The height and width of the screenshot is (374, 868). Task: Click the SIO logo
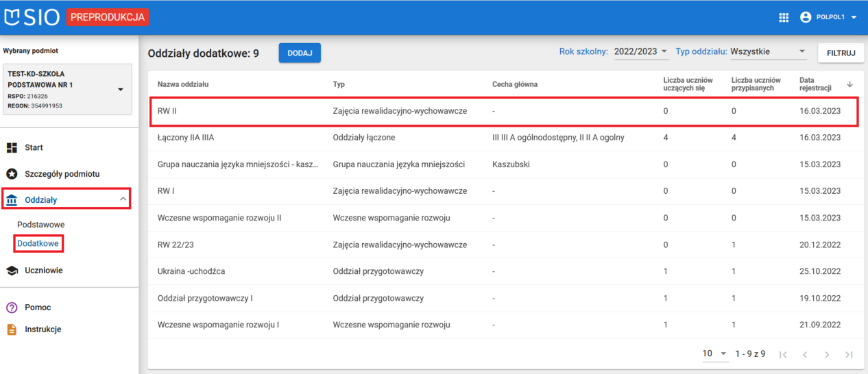[x=34, y=17]
